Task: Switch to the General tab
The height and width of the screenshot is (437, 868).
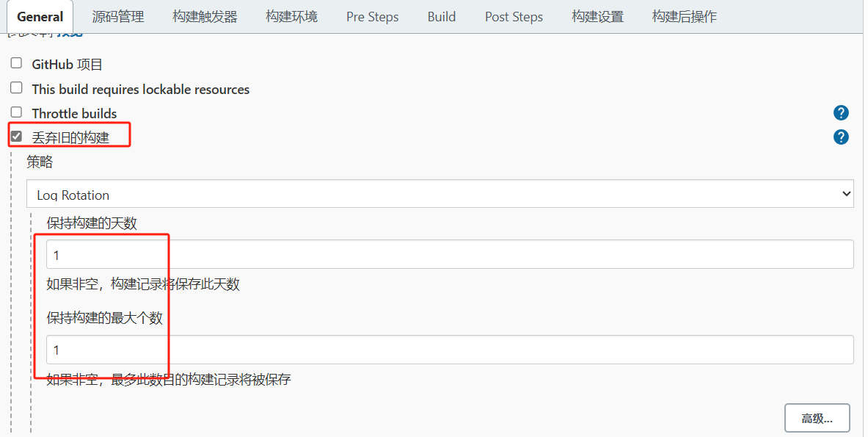Action: (40, 17)
